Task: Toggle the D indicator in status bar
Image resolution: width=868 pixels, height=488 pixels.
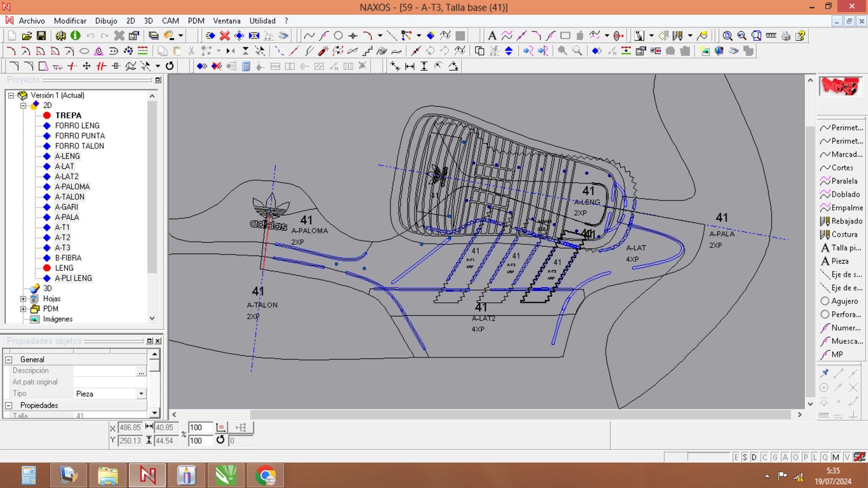Action: (754, 457)
